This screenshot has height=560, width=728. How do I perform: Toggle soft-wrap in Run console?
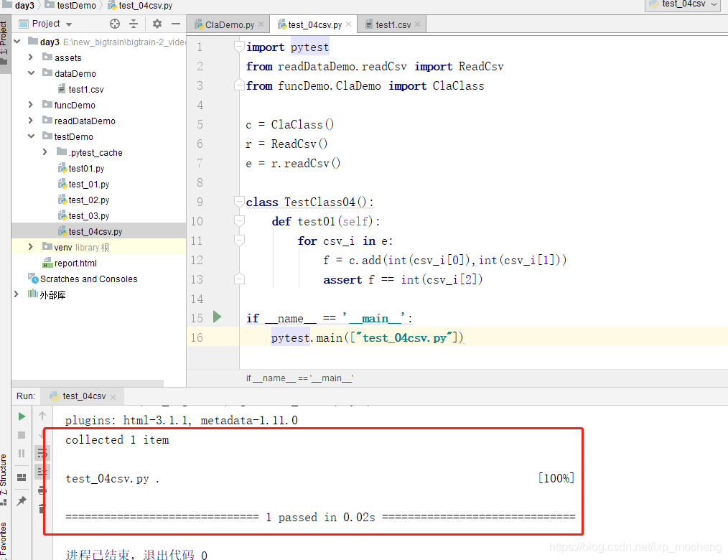coord(42,452)
